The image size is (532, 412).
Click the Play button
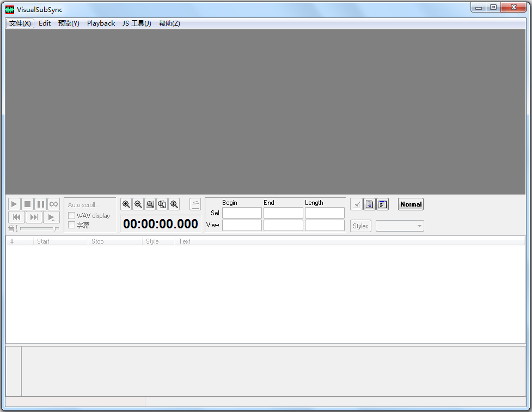(15, 204)
